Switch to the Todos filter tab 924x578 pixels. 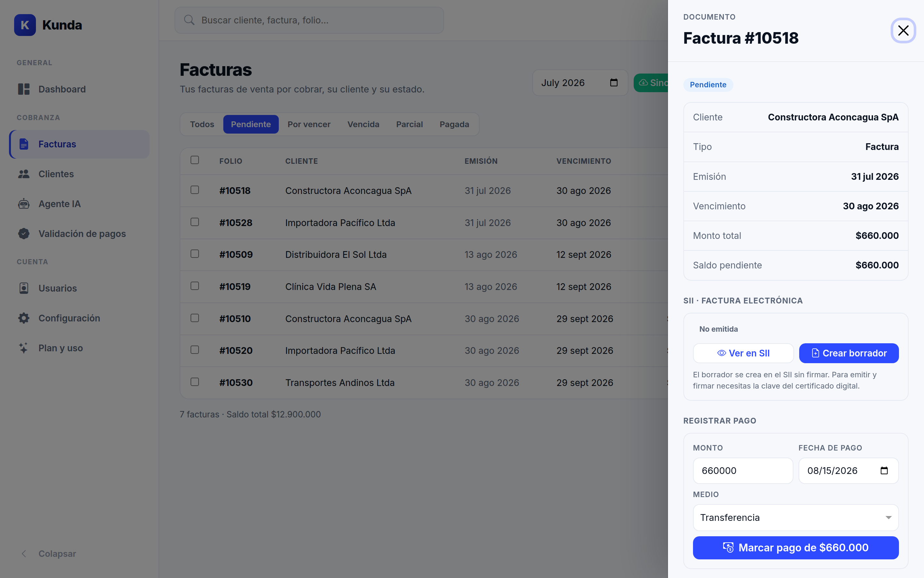(x=202, y=124)
